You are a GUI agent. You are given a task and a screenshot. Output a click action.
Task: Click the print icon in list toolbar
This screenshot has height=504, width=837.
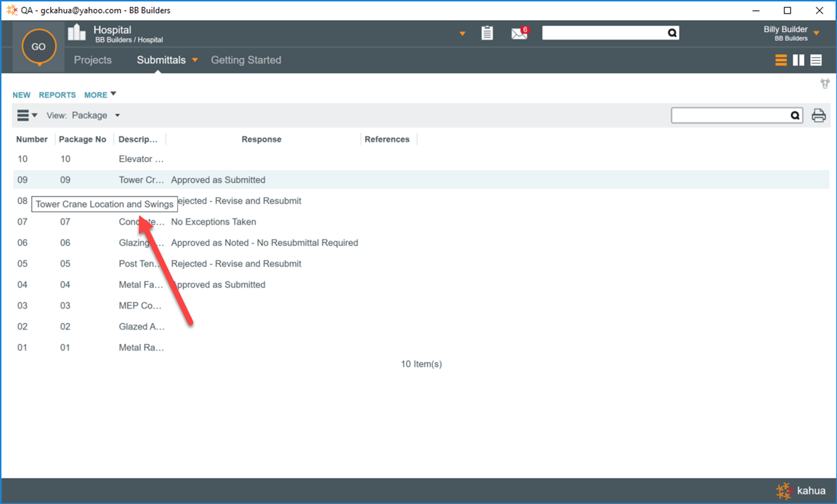(x=819, y=116)
